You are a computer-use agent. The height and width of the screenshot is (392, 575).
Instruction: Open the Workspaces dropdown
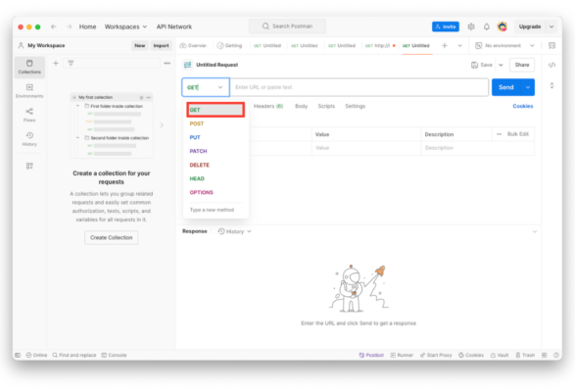[x=125, y=26]
